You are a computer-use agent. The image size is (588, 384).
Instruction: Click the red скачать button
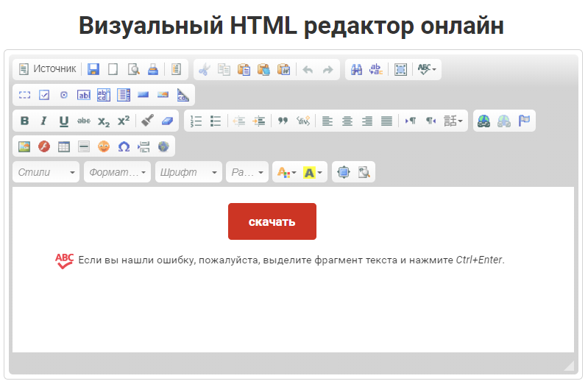point(272,221)
